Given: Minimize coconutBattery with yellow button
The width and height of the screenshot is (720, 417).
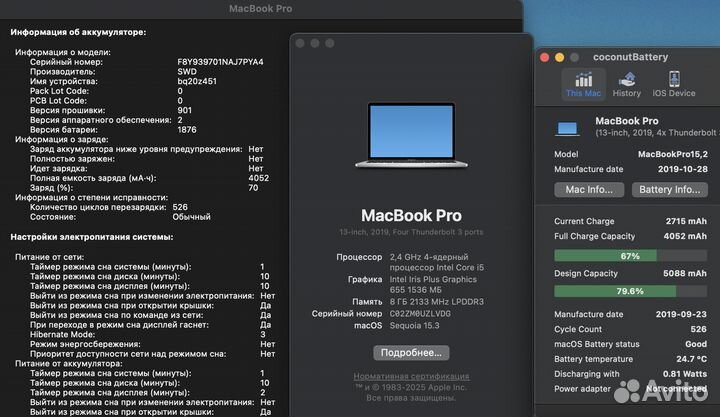Looking at the screenshot, I should [559, 57].
